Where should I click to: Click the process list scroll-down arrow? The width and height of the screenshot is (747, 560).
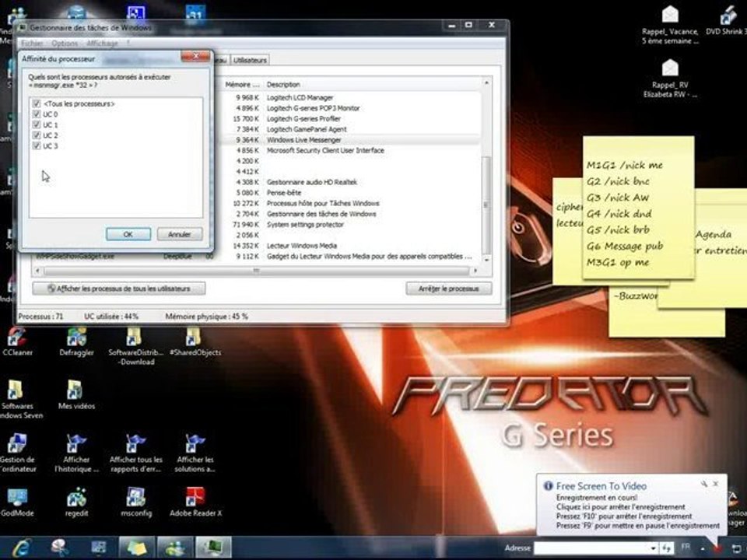pos(486,260)
